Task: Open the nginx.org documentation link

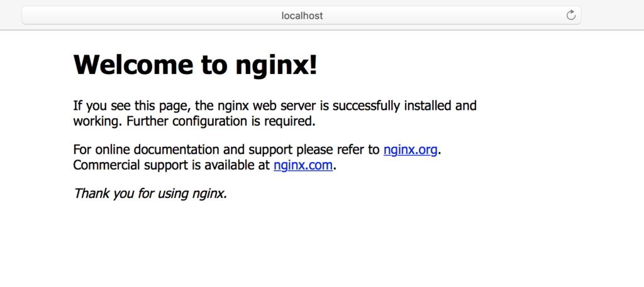Action: (410, 149)
